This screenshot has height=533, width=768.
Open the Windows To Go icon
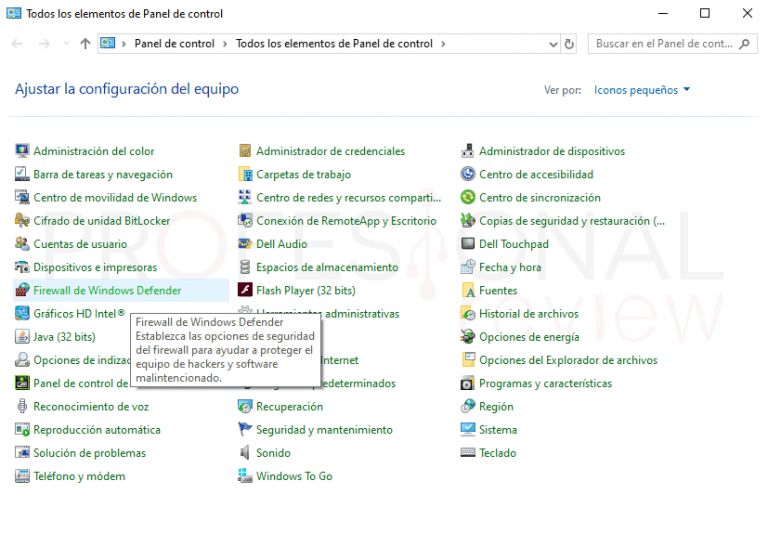245,476
